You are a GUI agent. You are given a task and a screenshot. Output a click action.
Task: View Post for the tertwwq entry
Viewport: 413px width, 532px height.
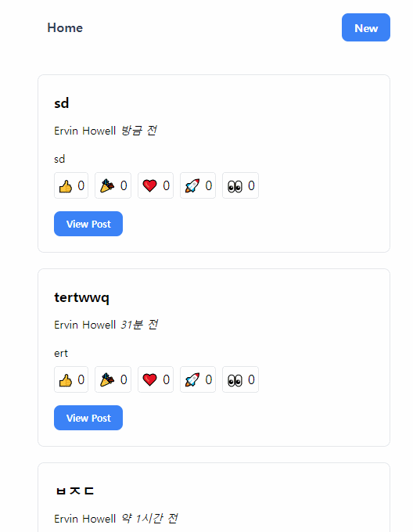click(88, 418)
